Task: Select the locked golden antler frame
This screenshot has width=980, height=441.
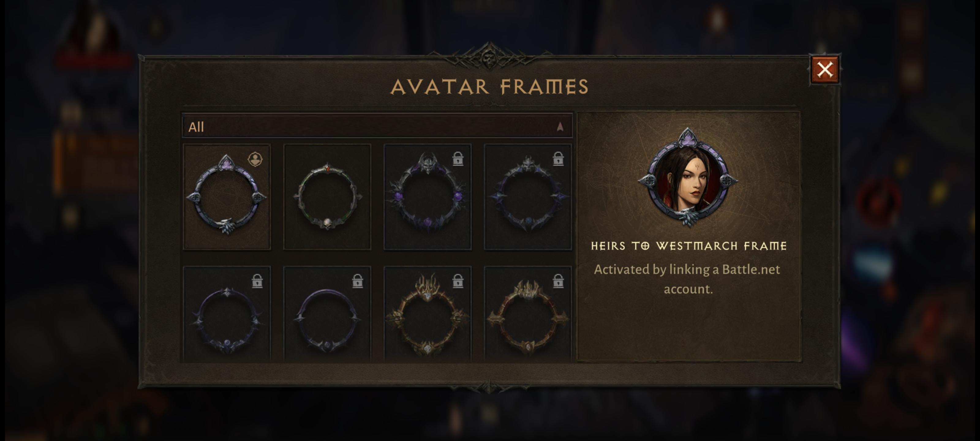Action: (x=428, y=314)
